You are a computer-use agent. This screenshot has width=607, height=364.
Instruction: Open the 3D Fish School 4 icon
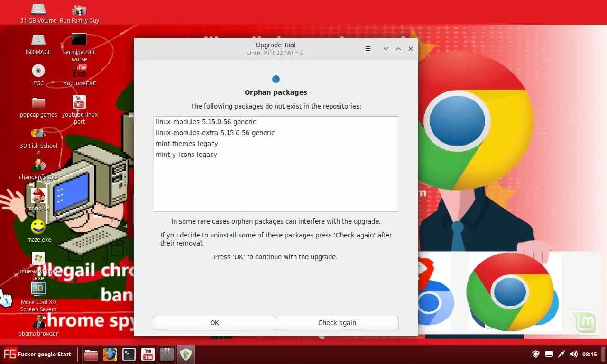(x=38, y=141)
